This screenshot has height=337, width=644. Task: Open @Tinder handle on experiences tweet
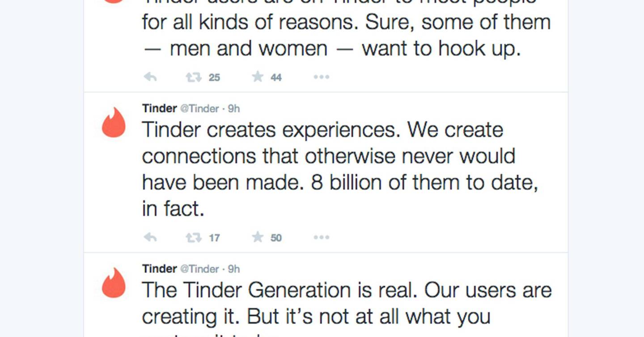[x=199, y=109]
